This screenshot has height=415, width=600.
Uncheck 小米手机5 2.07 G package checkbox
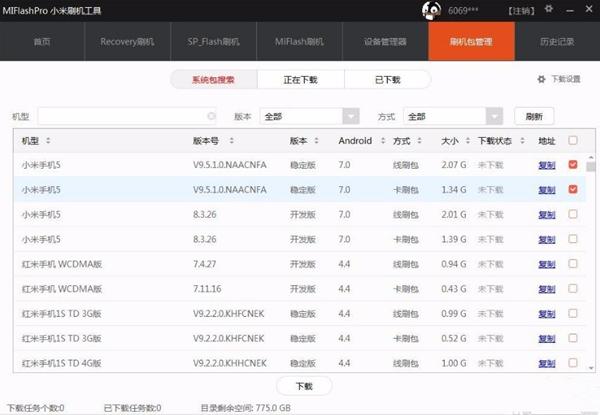coord(573,164)
